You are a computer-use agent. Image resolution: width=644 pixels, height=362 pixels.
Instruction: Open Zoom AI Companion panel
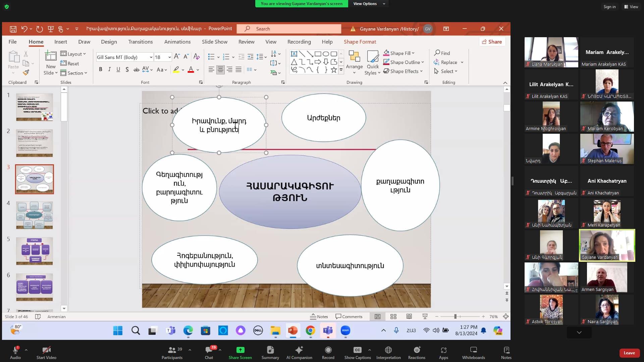[x=299, y=353]
